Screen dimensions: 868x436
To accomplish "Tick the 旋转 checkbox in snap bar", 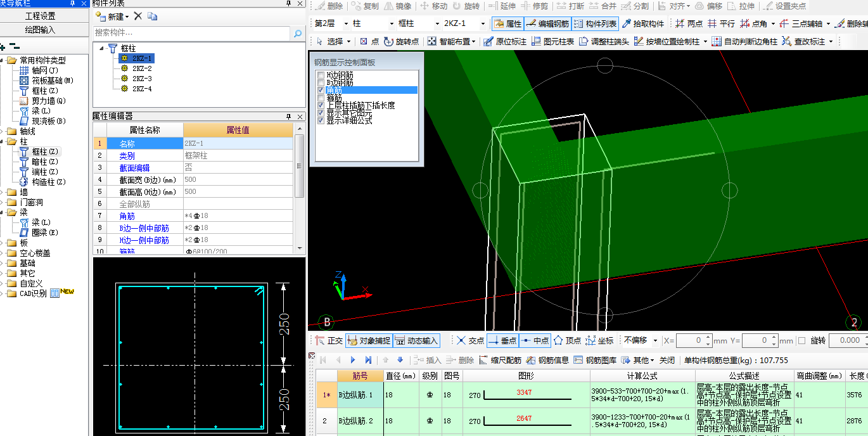I will pyautogui.click(x=801, y=340).
